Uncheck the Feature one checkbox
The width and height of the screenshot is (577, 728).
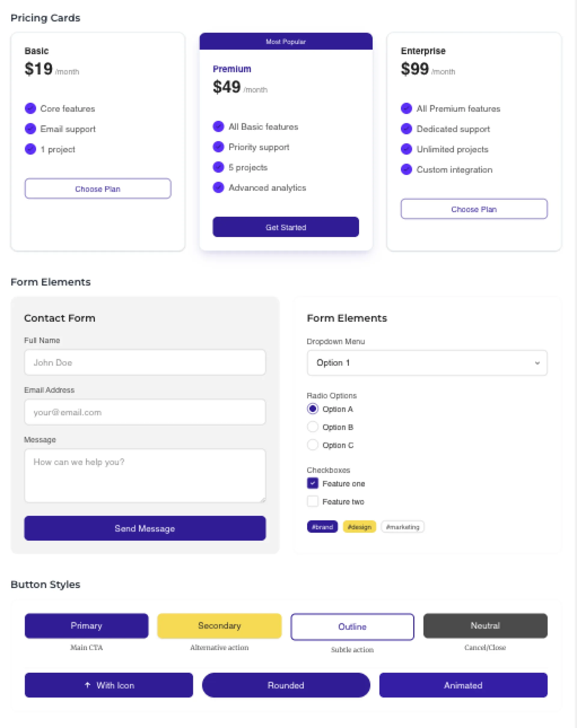point(313,483)
